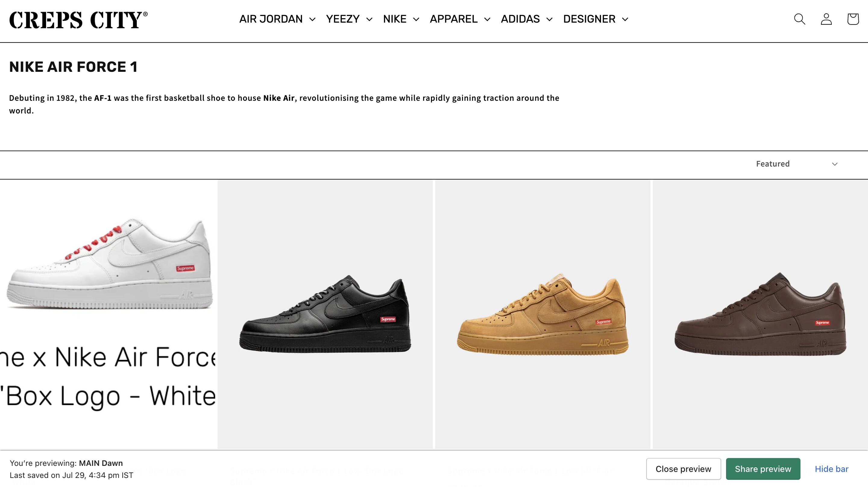The image size is (868, 487).
Task: Click the chevron next to Featured
Action: (x=835, y=164)
